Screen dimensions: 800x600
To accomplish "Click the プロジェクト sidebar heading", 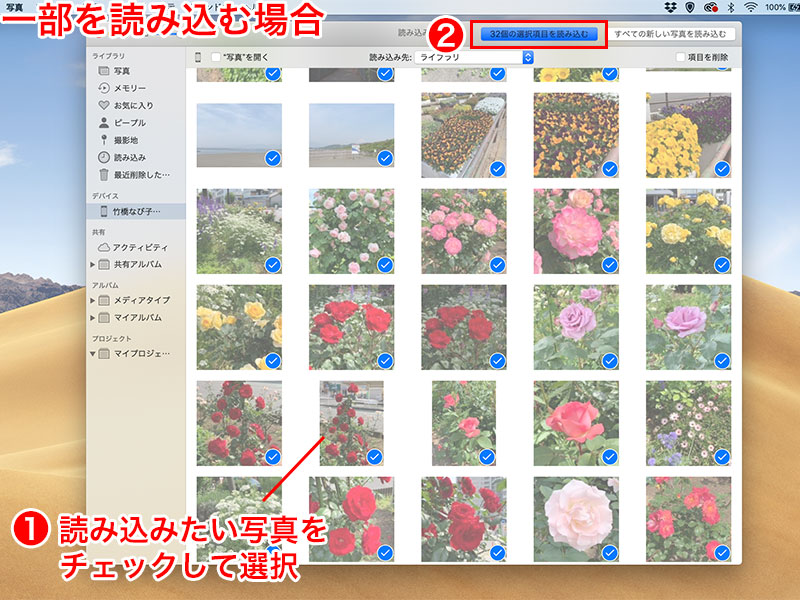I will (x=112, y=339).
